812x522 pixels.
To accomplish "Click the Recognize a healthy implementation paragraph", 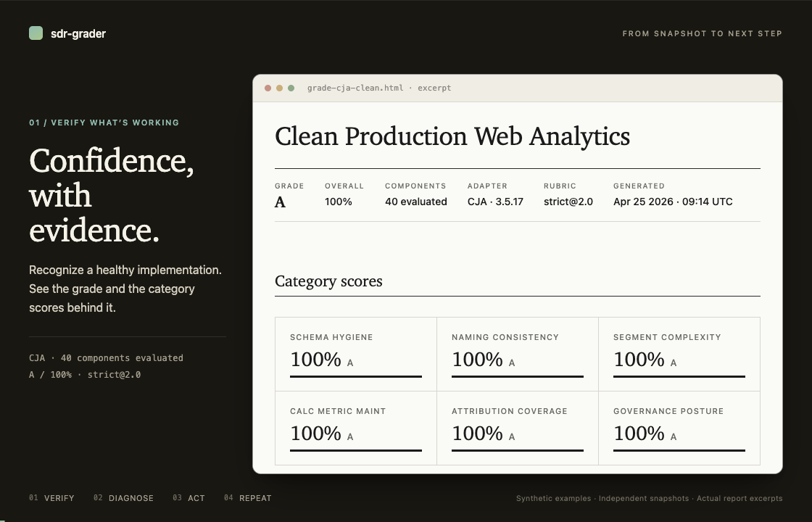I will point(125,289).
